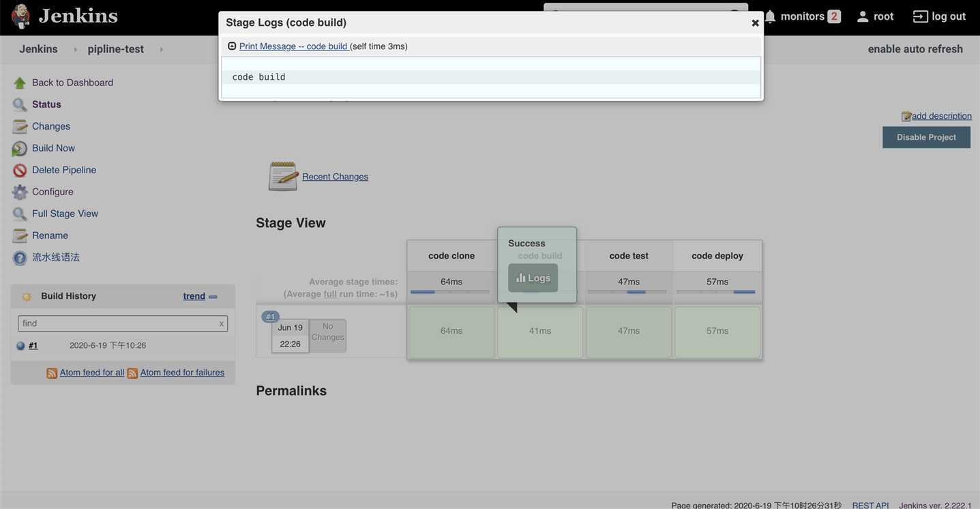
Task: Open Atom feed for failures link
Action: coord(182,373)
